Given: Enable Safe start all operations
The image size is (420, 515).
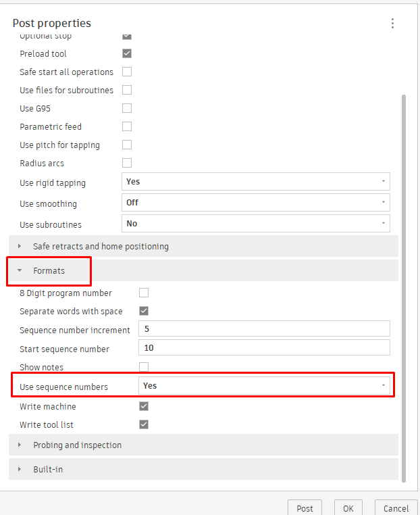Looking at the screenshot, I should (127, 72).
